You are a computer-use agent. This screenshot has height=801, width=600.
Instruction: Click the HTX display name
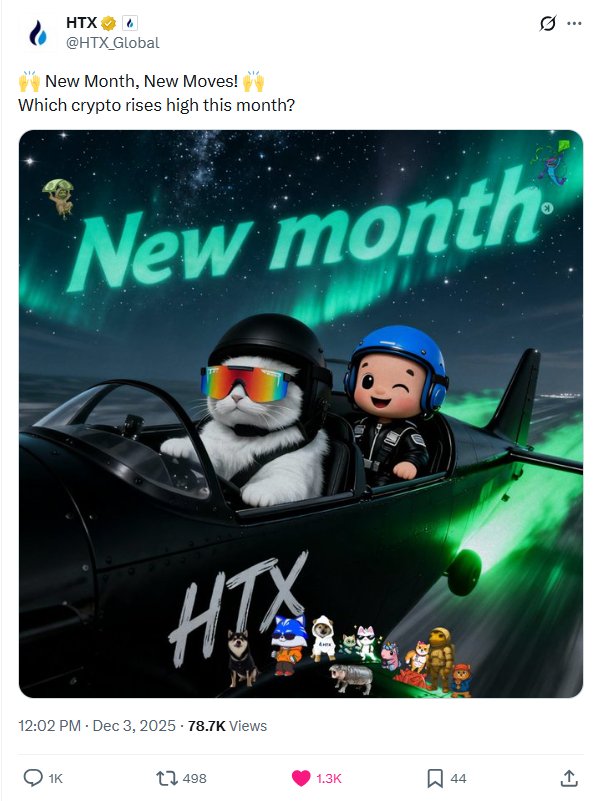(82, 23)
